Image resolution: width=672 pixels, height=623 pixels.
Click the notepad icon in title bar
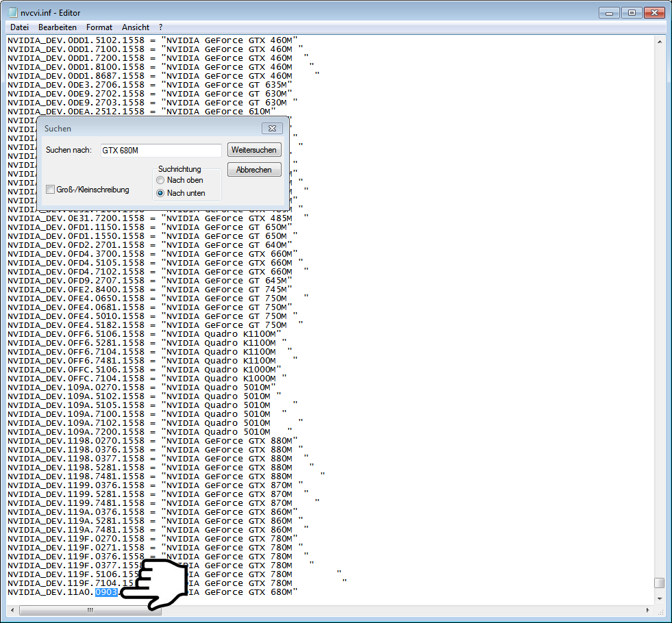pyautogui.click(x=13, y=13)
